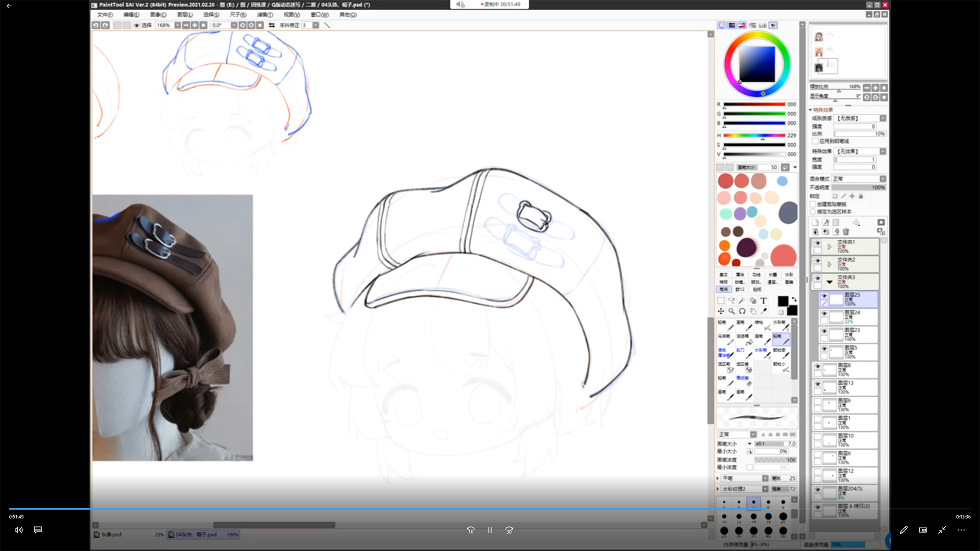
Task: Expand the 文件夹2 layer folder
Action: (x=829, y=264)
